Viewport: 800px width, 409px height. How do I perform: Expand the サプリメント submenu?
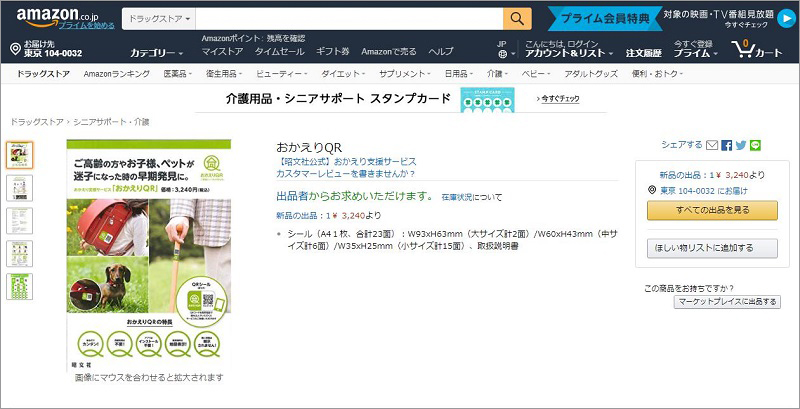(405, 74)
